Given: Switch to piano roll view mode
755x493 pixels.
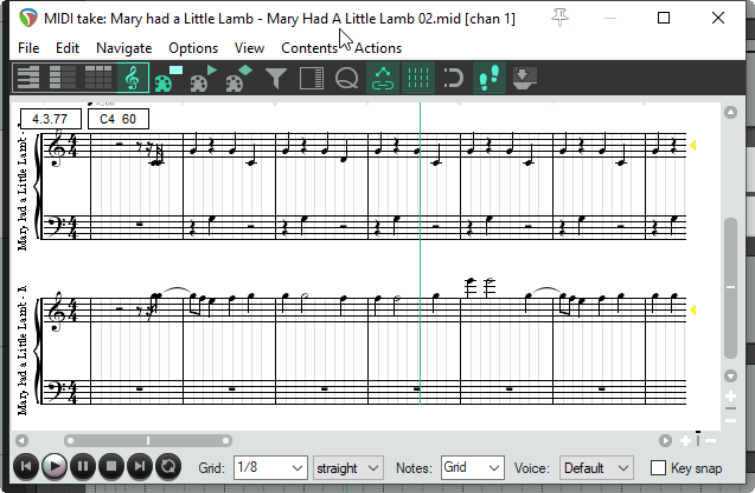Looking at the screenshot, I should pos(28,78).
